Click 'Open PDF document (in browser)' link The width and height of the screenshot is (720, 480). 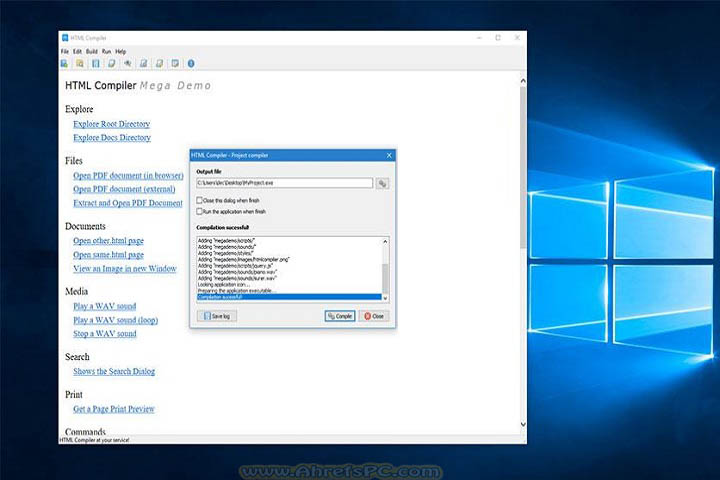click(x=128, y=175)
